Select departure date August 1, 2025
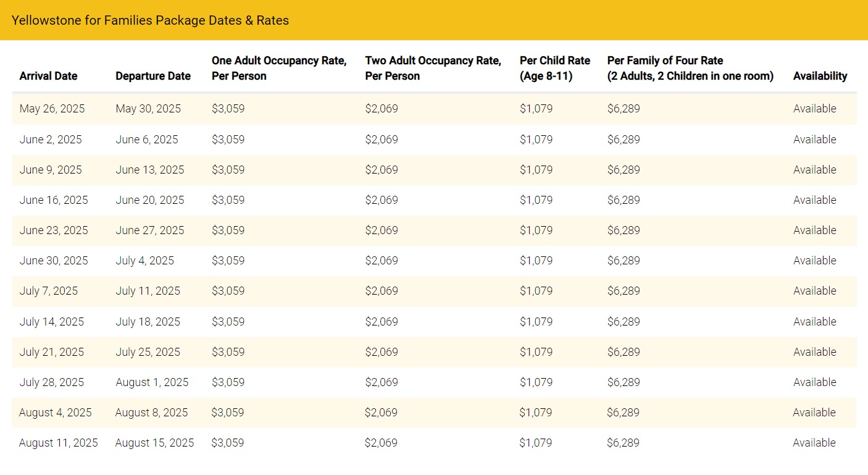The height and width of the screenshot is (475, 868). (152, 382)
